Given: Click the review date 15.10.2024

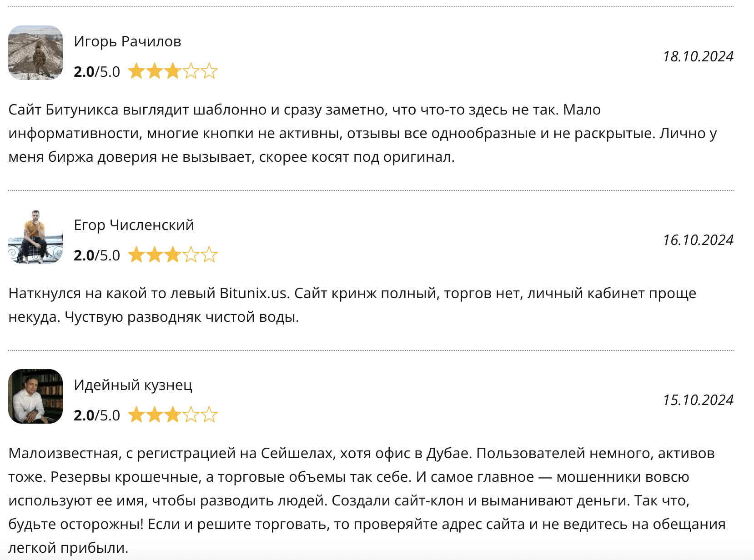Looking at the screenshot, I should point(698,400).
